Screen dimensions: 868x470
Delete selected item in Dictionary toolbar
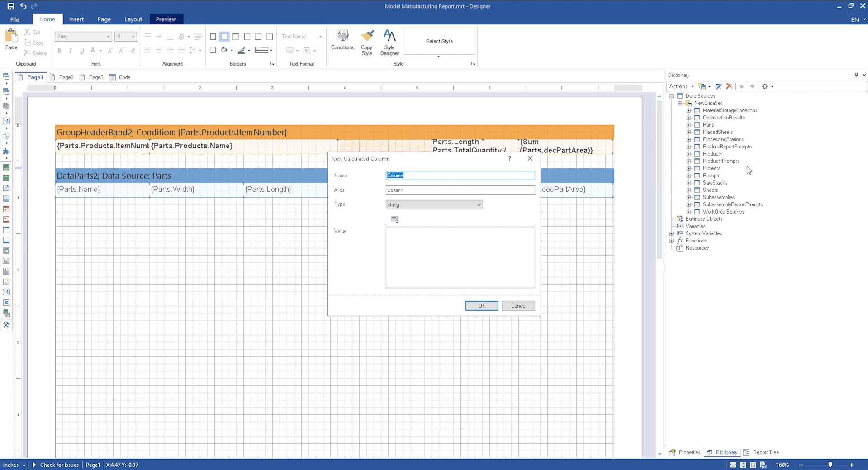[x=729, y=86]
